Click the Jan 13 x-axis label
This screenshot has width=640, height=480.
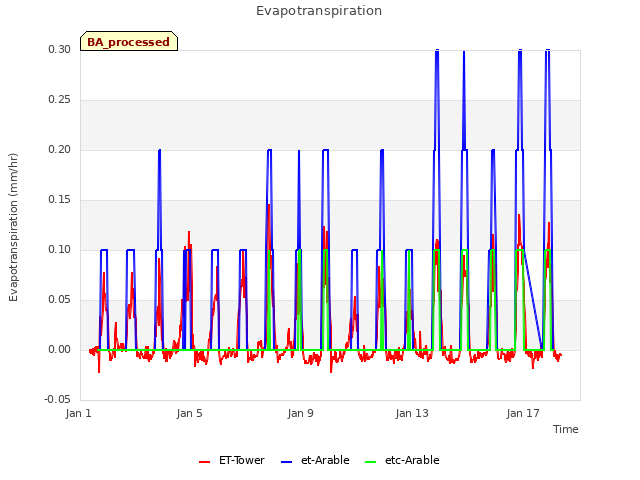point(412,413)
